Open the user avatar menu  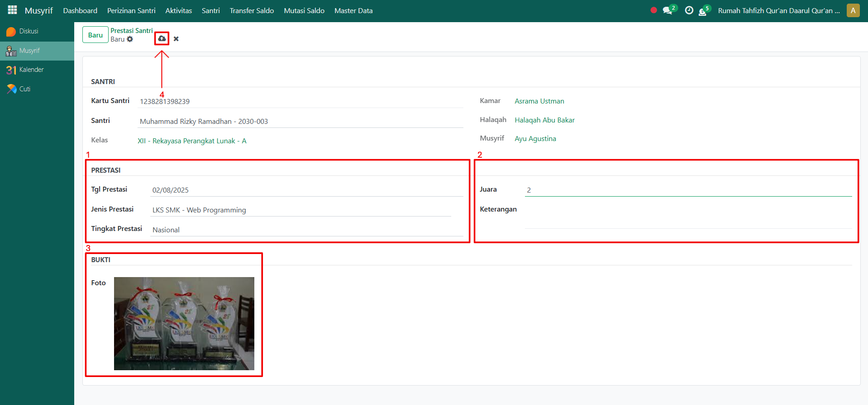pos(853,10)
